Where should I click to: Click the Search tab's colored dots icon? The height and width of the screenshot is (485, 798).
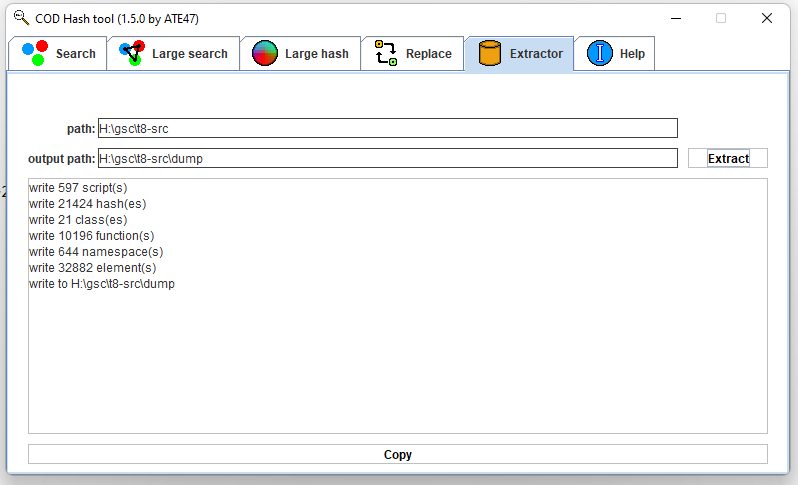(x=35, y=53)
